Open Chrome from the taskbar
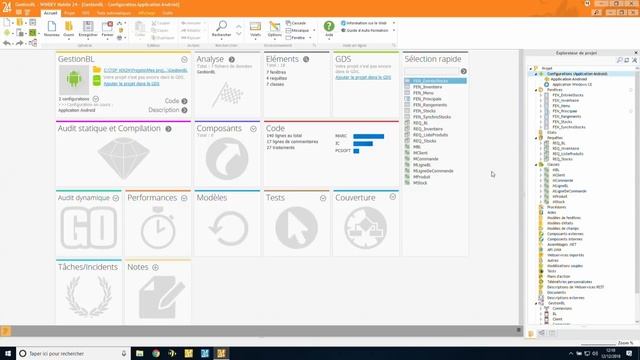Screen dimensions: 640x360 pos(156,353)
